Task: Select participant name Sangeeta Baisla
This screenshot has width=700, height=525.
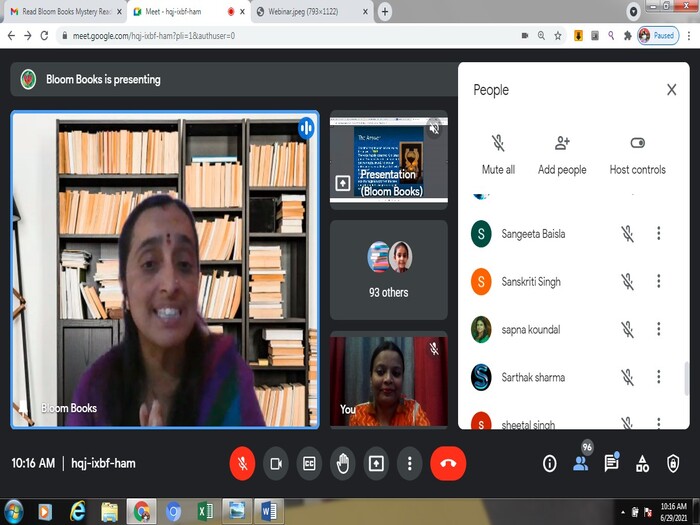Action: (533, 233)
